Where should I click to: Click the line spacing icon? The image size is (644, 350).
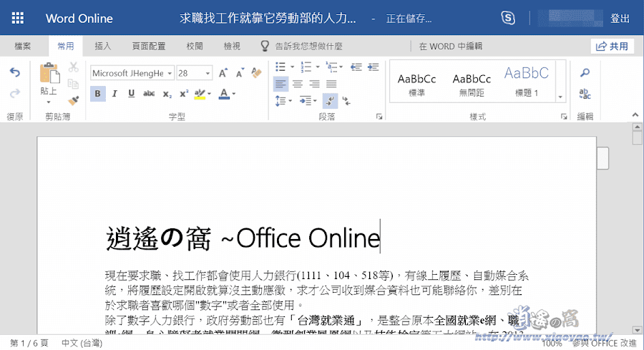(280, 101)
